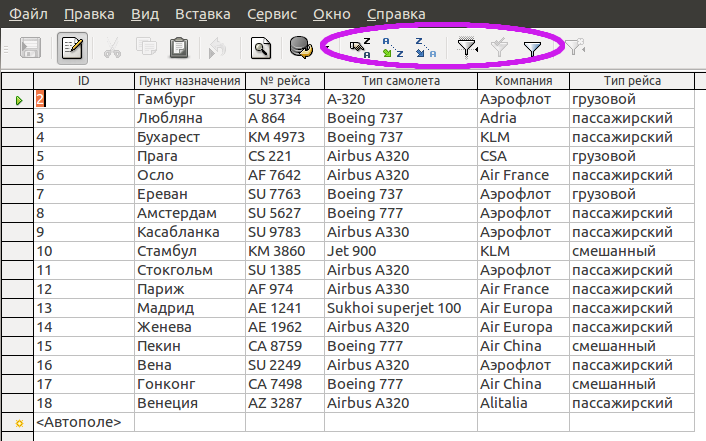
Task: Open Find Record magnifier icon
Action: pyautogui.click(x=261, y=48)
